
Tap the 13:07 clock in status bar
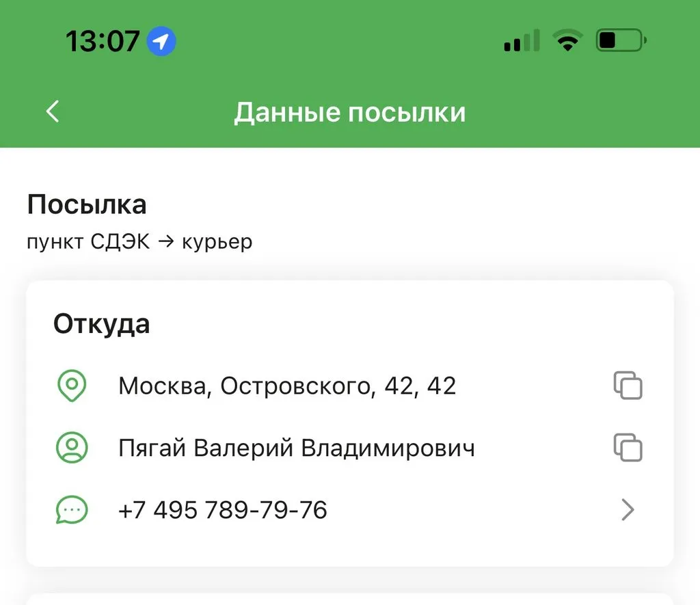tap(103, 42)
